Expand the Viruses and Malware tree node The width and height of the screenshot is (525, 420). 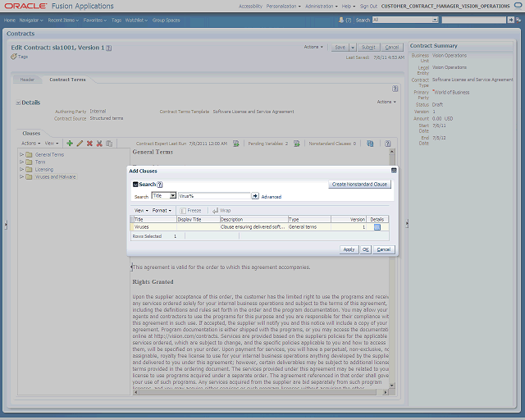pyautogui.click(x=21, y=176)
